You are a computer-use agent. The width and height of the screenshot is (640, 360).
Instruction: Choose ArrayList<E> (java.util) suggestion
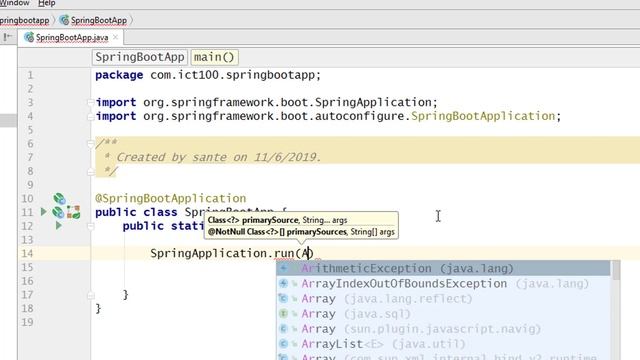444,344
